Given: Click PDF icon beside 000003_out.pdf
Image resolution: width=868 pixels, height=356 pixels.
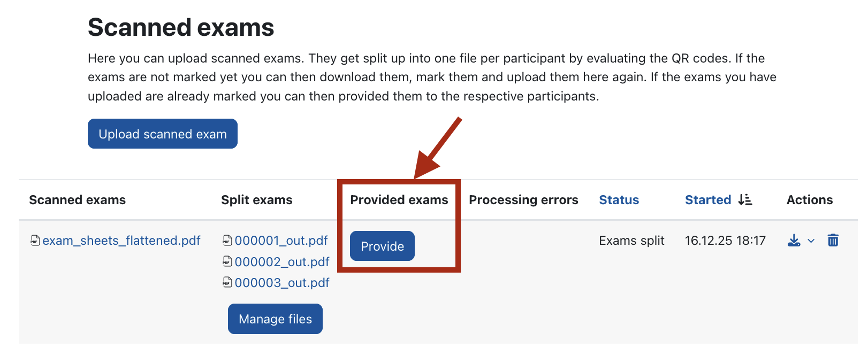Looking at the screenshot, I should [x=227, y=282].
